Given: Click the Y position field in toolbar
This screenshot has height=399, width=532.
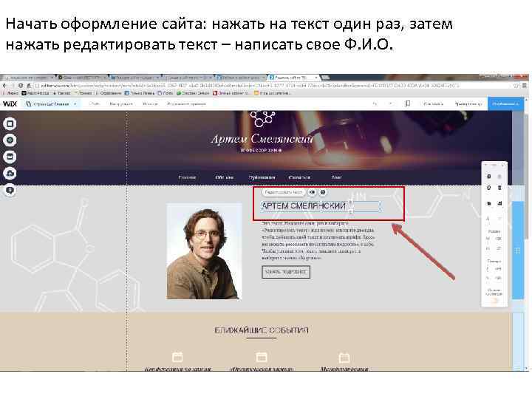Looking at the screenshot, I should click(x=498, y=278).
